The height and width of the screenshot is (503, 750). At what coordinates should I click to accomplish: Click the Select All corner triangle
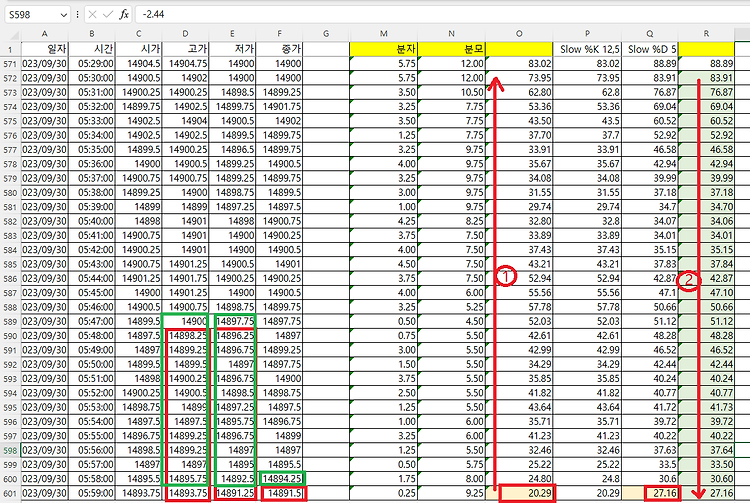point(14,35)
